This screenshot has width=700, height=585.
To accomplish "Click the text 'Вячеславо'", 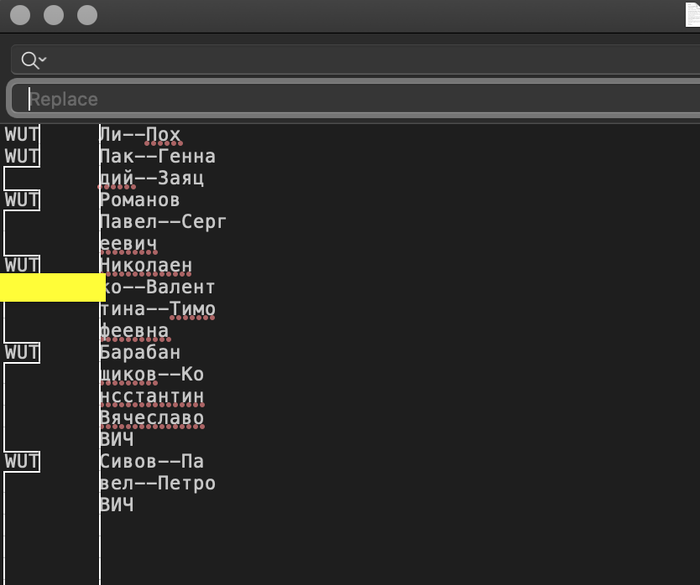I will [152, 418].
